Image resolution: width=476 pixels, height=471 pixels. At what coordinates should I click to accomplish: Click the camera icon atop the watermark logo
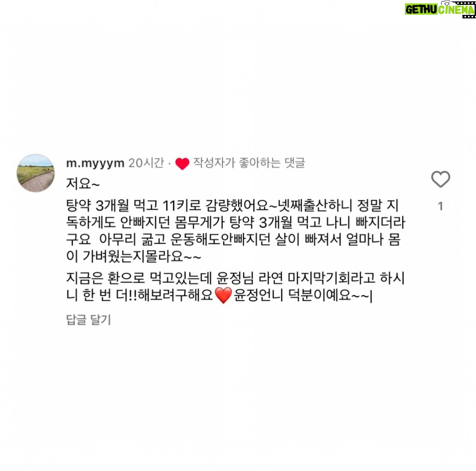445,3
